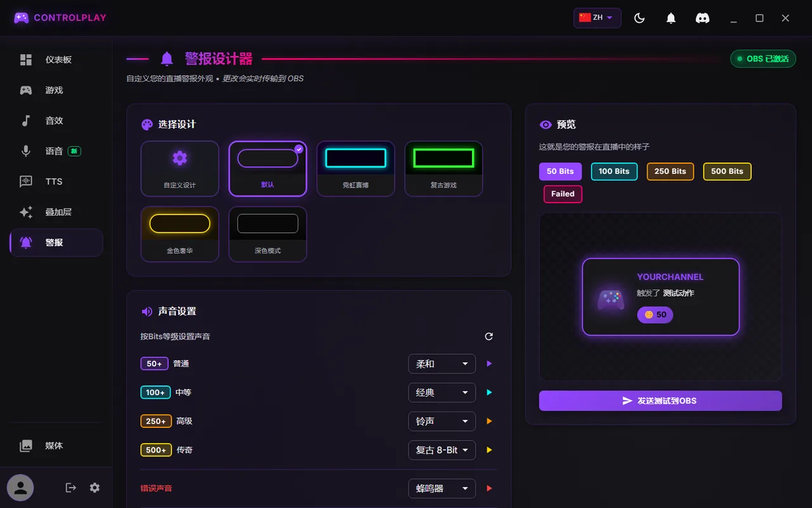This screenshot has height=508, width=812.
Task: Go to 仪表板 in the sidebar
Action: (x=56, y=60)
